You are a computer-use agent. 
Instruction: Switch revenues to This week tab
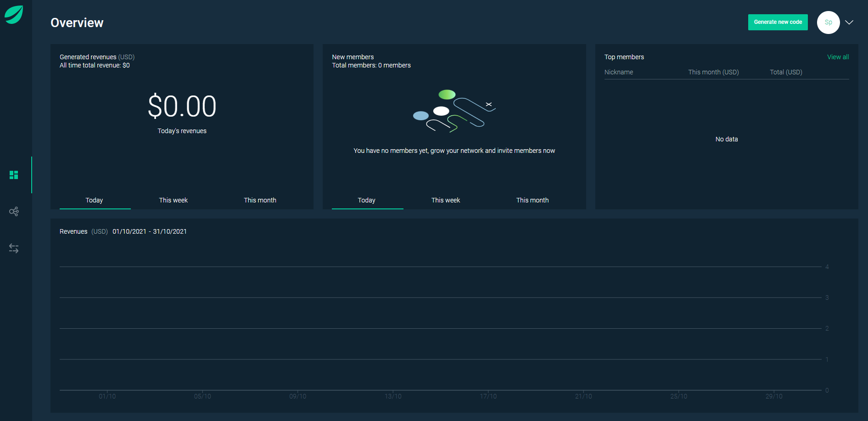pos(173,200)
